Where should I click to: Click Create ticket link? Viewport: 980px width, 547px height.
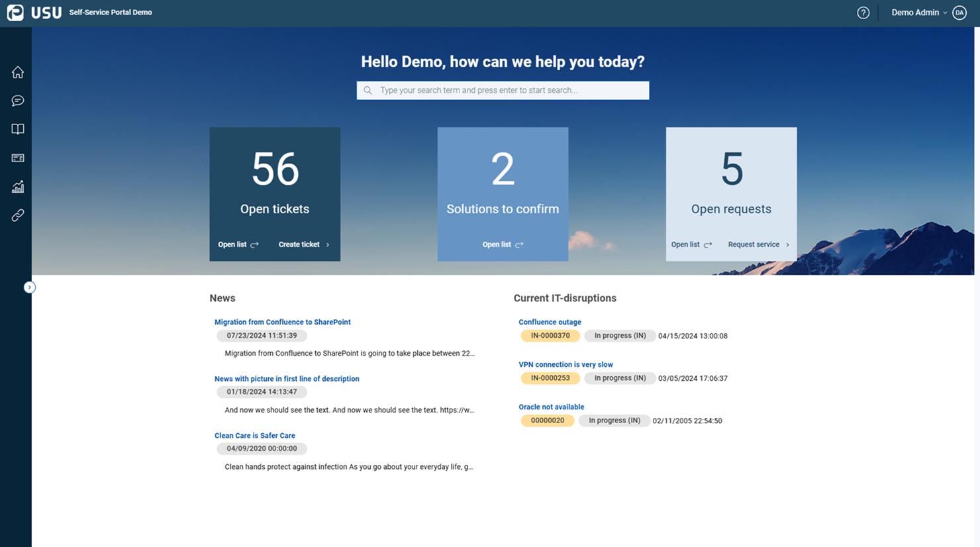pos(304,244)
